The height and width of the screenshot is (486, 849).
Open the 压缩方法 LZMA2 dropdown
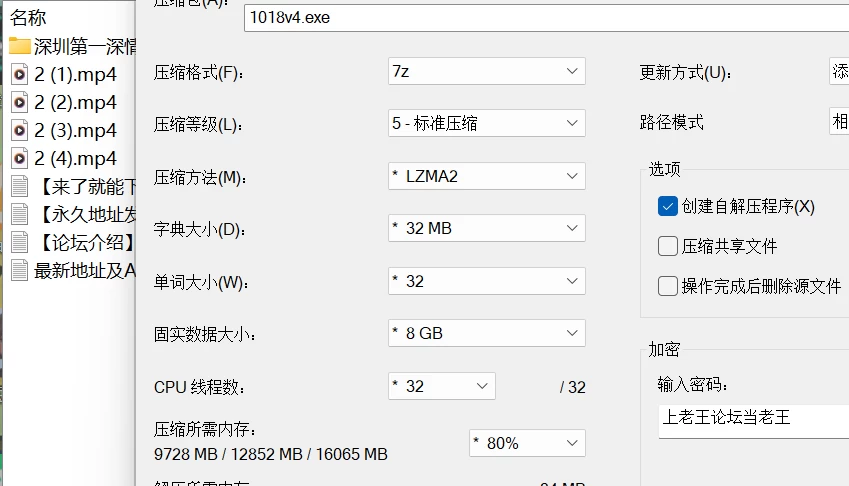pos(487,176)
